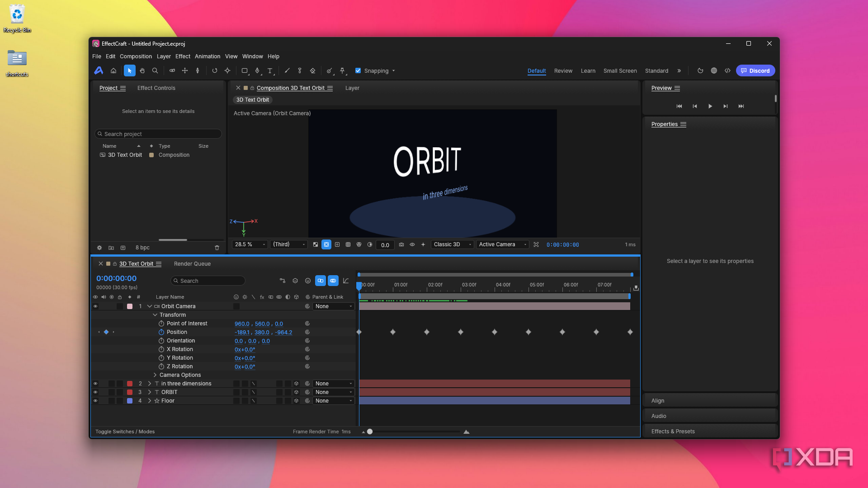Viewport: 868px width, 488px height.
Task: Hide the ORBIT text layer
Action: click(x=95, y=392)
